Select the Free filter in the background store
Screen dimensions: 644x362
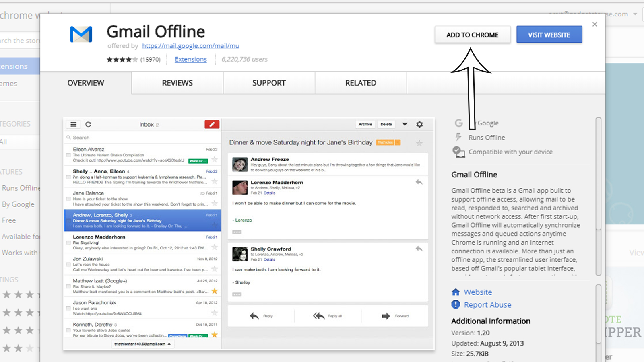[9, 220]
